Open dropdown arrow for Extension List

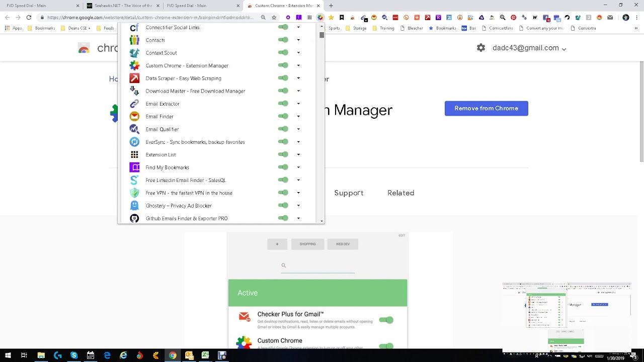pyautogui.click(x=298, y=154)
